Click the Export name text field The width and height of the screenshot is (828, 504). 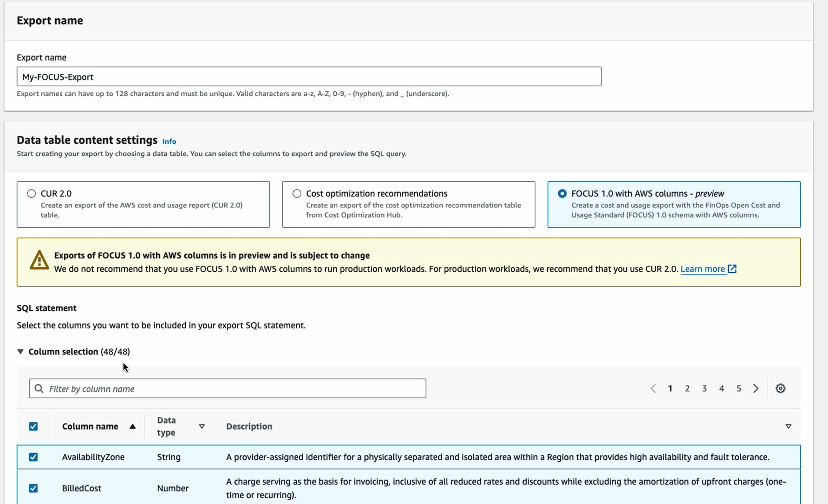[309, 77]
